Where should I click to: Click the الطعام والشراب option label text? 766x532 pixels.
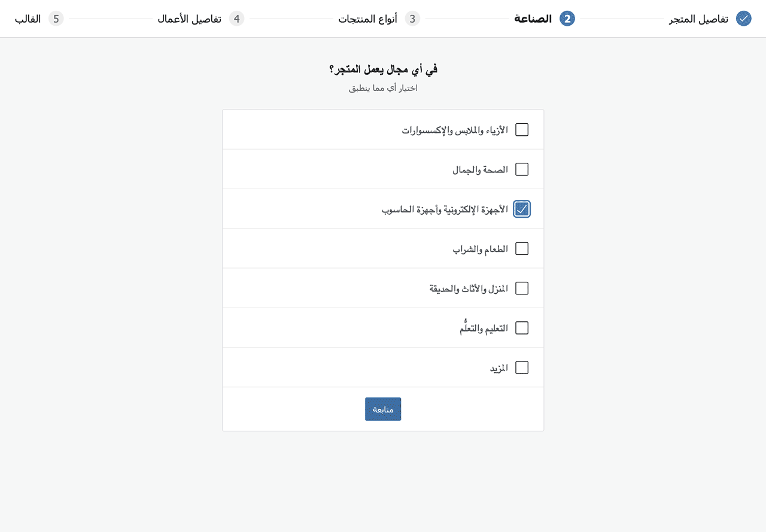[480, 248]
